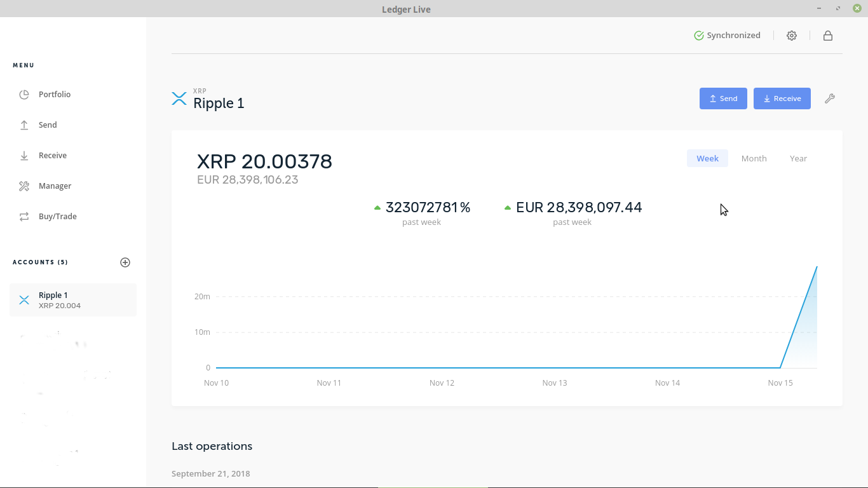The image size is (868, 488).
Task: Select Send in the sidebar menu
Action: pos(48,125)
